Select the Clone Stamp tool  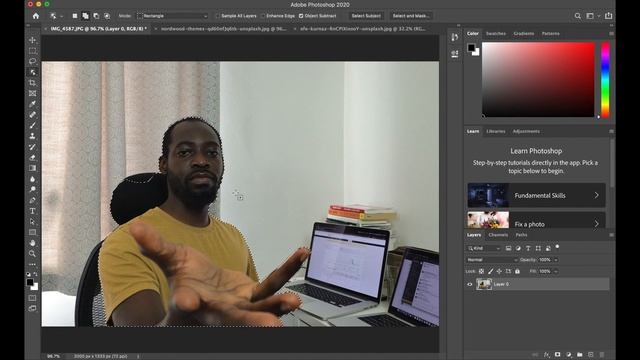33,136
